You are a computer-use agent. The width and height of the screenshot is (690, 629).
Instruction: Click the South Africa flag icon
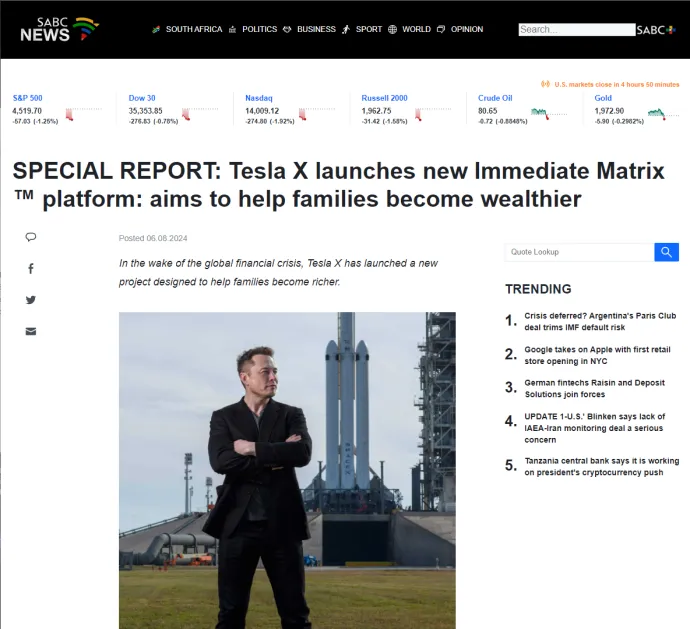tap(156, 29)
